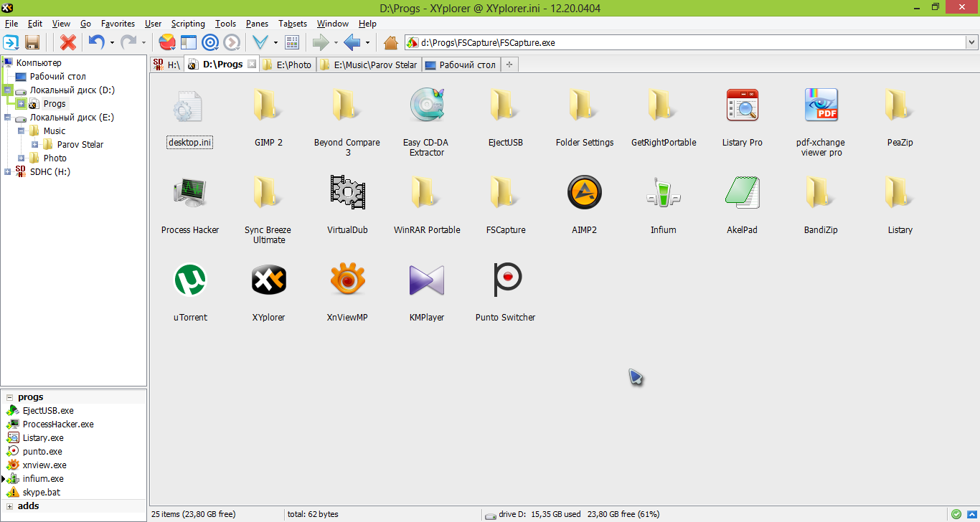Viewport: 980px width, 522px height.
Task: Open the address bar dropdown arrow
Action: [971, 43]
